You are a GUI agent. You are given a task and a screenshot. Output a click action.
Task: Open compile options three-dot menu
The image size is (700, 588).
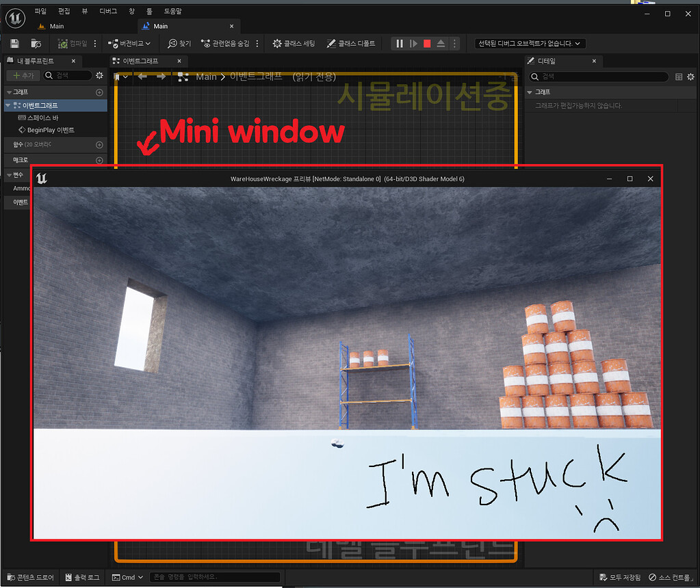coord(95,43)
